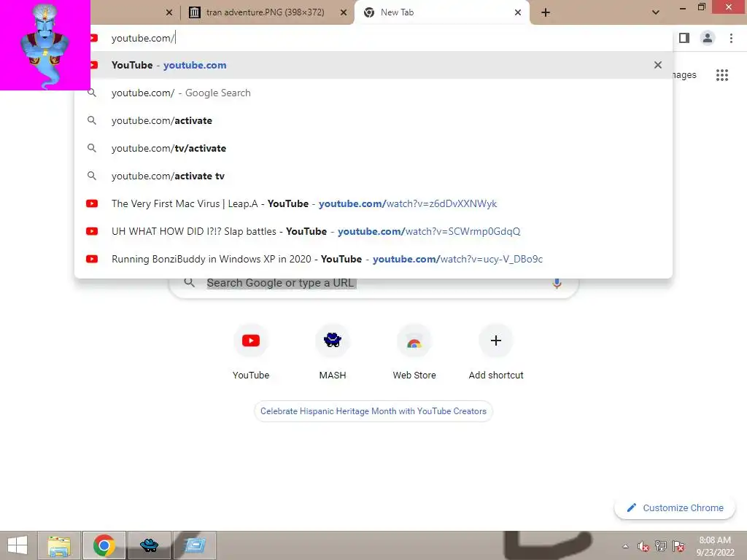Click in the address bar text field
Image resolution: width=747 pixels, height=560 pixels.
tap(381, 38)
